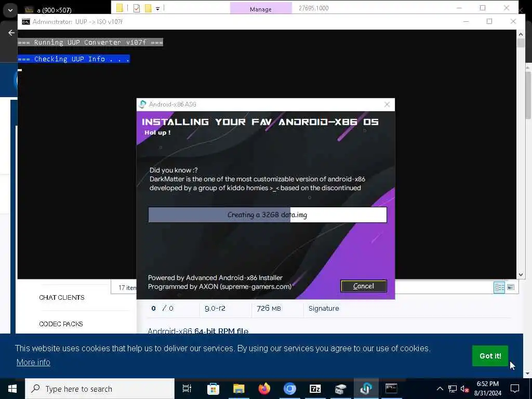532x399 pixels.
Task: Click command prompt icon in UUP window title
Action: click(x=26, y=22)
